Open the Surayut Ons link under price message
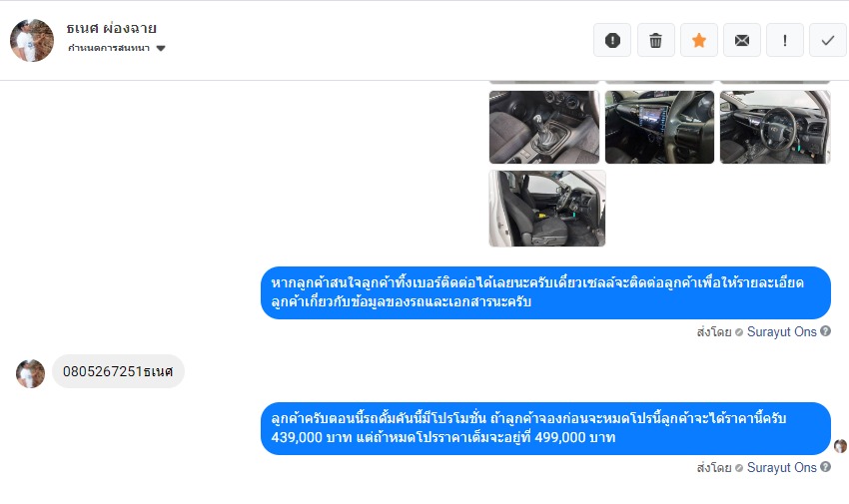849x504 pixels. click(x=781, y=468)
